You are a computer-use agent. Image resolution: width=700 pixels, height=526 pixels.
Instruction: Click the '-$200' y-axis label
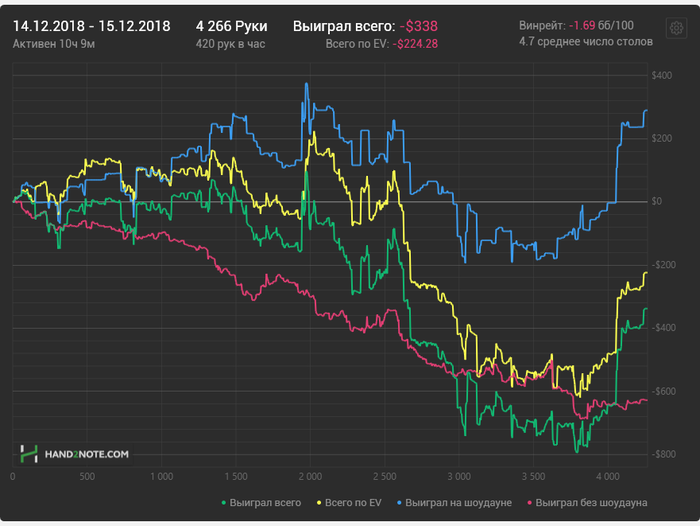(664, 265)
